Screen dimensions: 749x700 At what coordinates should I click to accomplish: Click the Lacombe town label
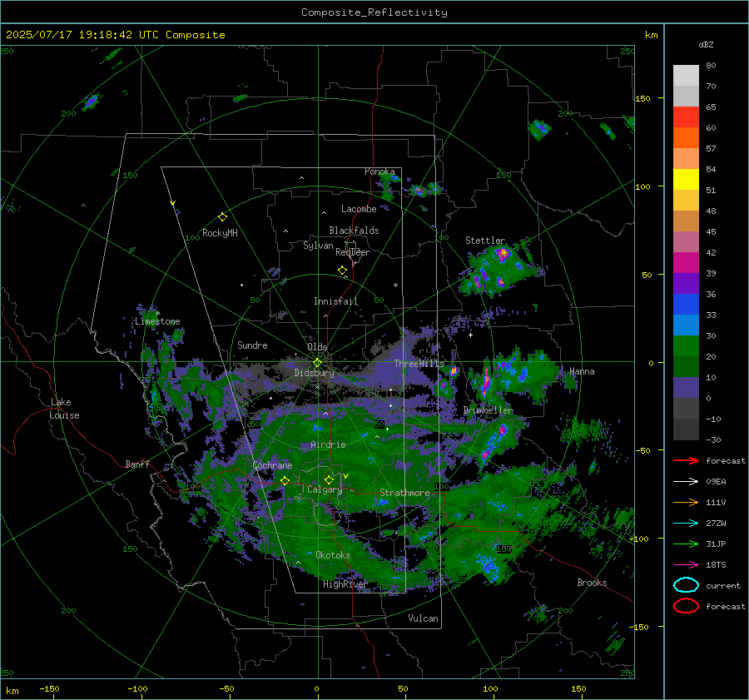(x=359, y=209)
